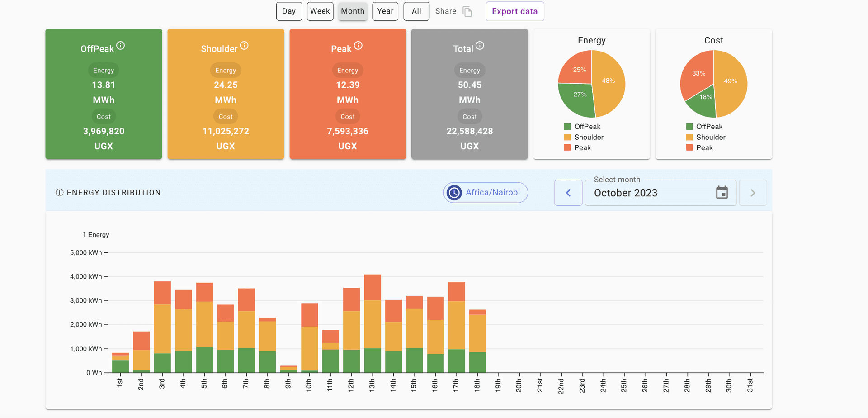Click the OffPeak Energy chip
The height and width of the screenshot is (418, 868).
coord(104,71)
